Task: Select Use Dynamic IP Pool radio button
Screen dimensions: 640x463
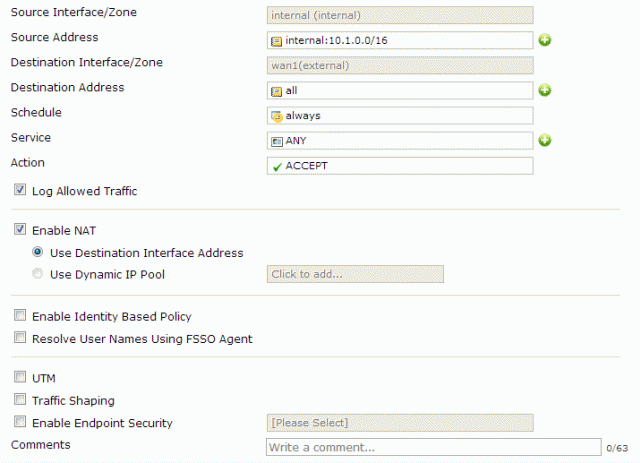Action: 38,274
